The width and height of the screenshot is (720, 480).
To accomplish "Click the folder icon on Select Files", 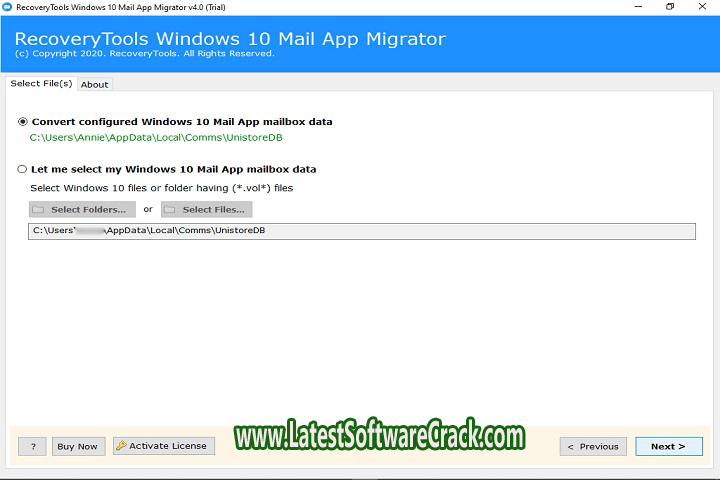I will [x=170, y=209].
